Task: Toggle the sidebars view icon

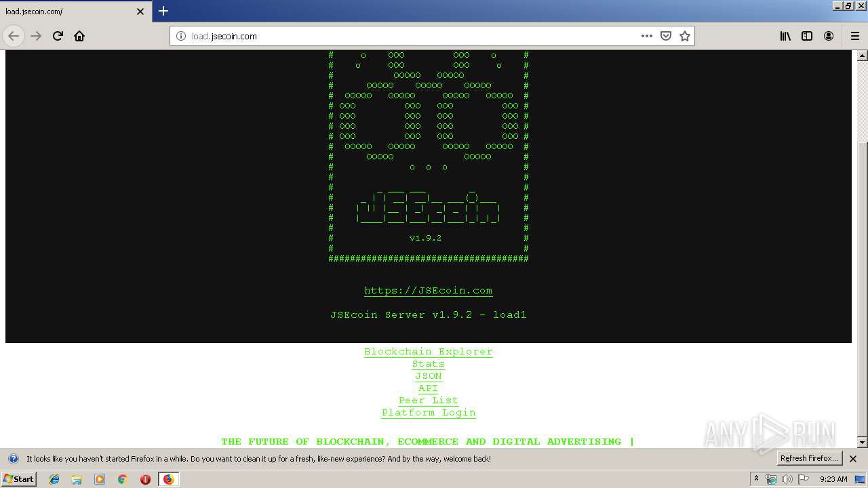Action: coord(807,36)
